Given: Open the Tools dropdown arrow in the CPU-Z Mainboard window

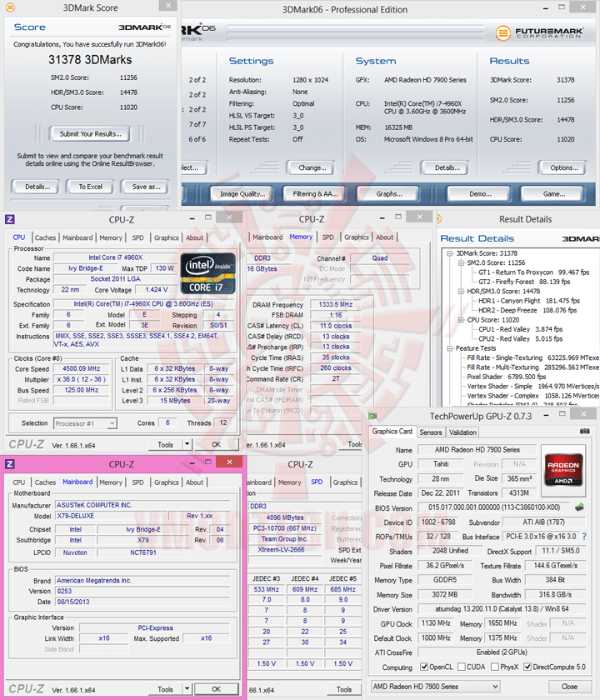Looking at the screenshot, I should click(187, 689).
